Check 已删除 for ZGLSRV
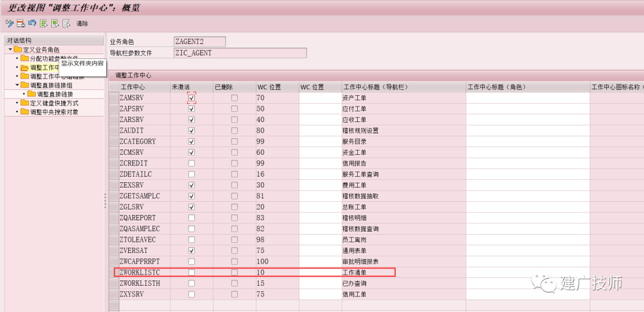644x312 pixels. [234, 207]
